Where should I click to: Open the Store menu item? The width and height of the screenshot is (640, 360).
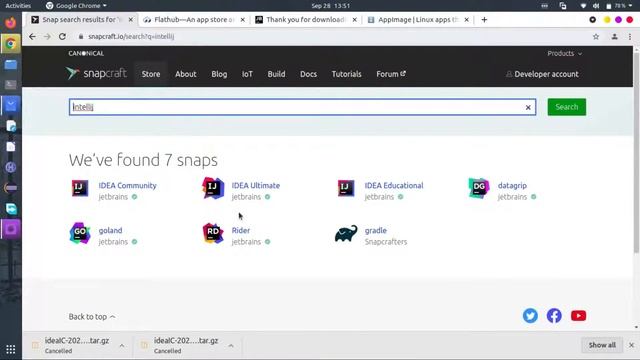[x=151, y=74]
